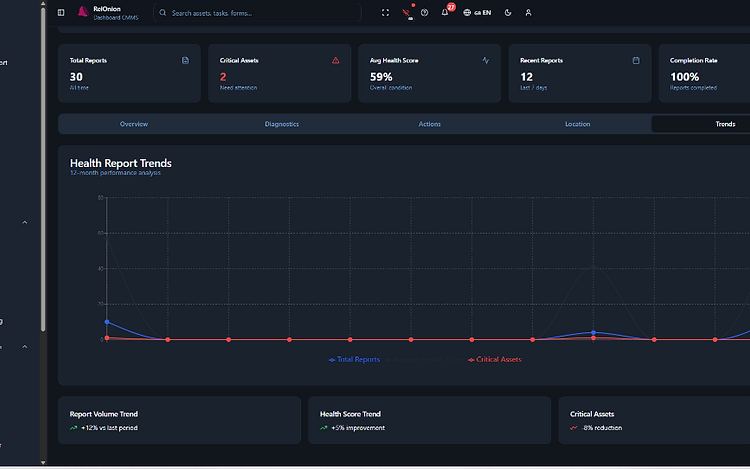Focus the search assets, tasks, forms field
This screenshot has width=750, height=469.
(257, 13)
